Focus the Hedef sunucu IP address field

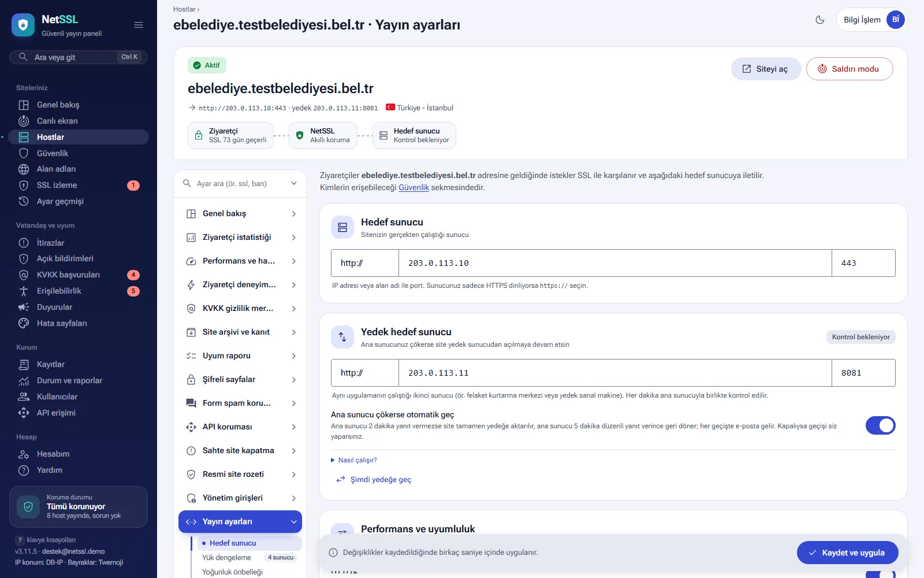coord(615,263)
